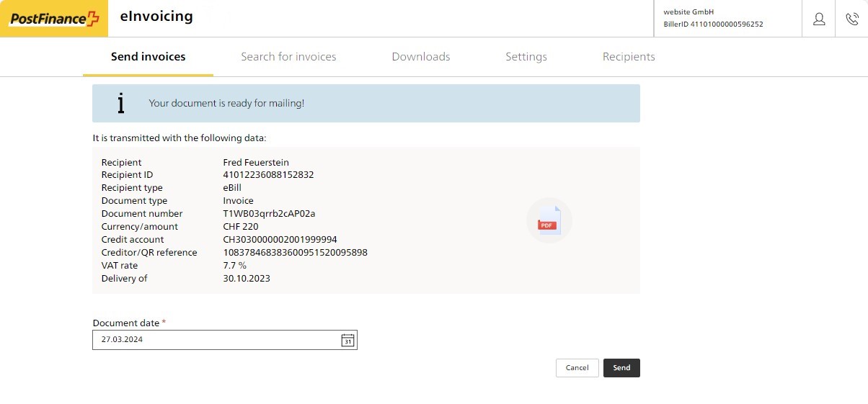Open the PDF document preview icon
Screen dimensions: 868x404
click(x=549, y=220)
